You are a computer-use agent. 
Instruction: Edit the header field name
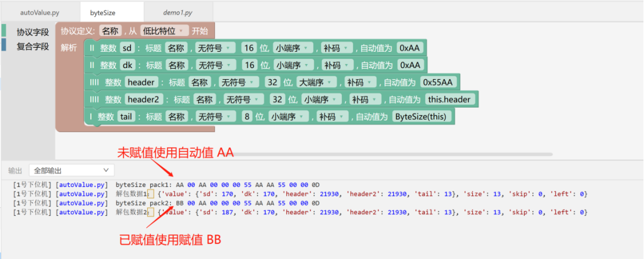click(x=141, y=82)
